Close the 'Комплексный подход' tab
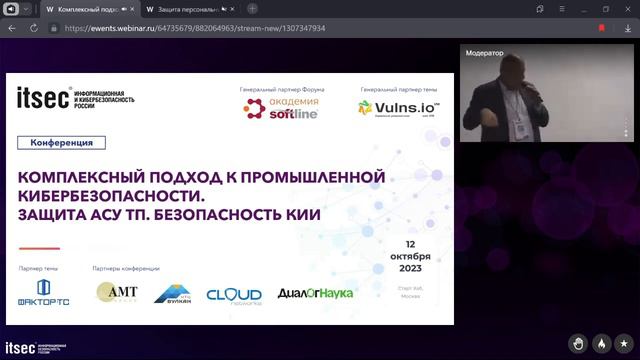Screen dimensions: 640x360 132,9
